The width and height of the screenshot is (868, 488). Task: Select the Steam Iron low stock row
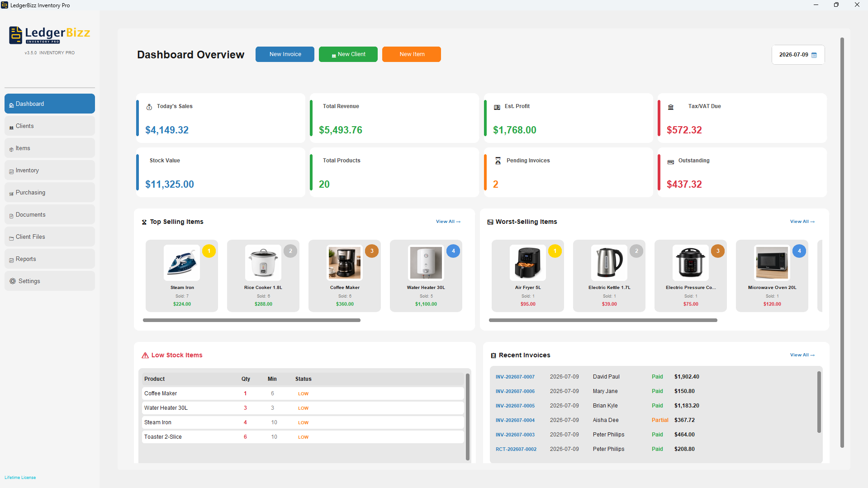pyautogui.click(x=303, y=422)
